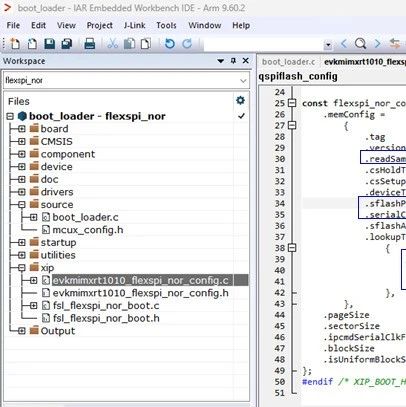Expand the utilities folder
This screenshot has height=407, width=406.
[22, 255]
